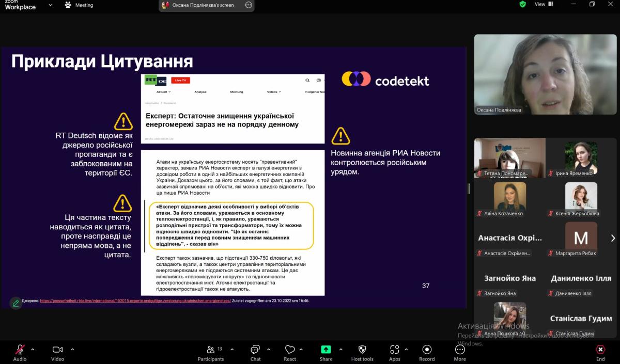This screenshot has width=620, height=364.
Task: Click the Meeting tab at top
Action: (79, 5)
